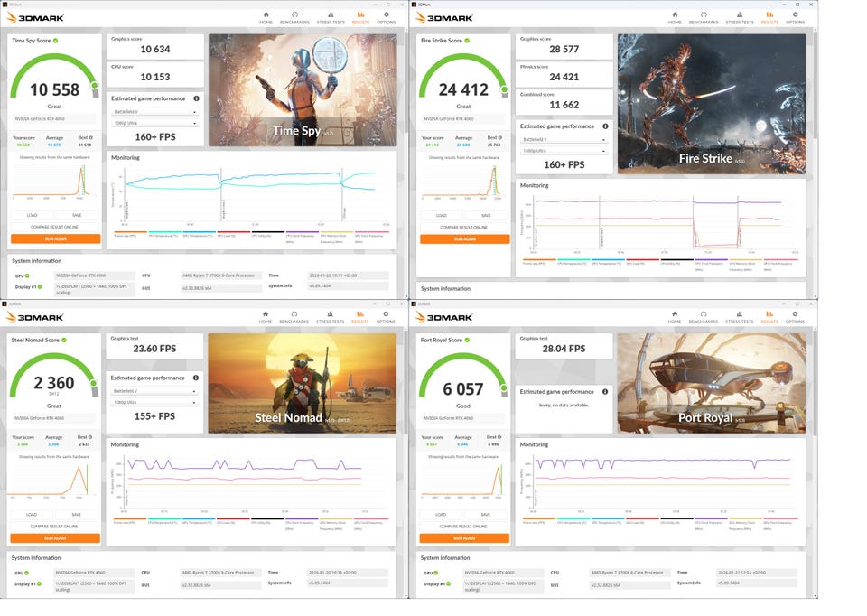Toggle CPU Clock Frequency series in Fire Strike legend
Viewport: 867px width, 616px height.
pyautogui.click(x=711, y=264)
